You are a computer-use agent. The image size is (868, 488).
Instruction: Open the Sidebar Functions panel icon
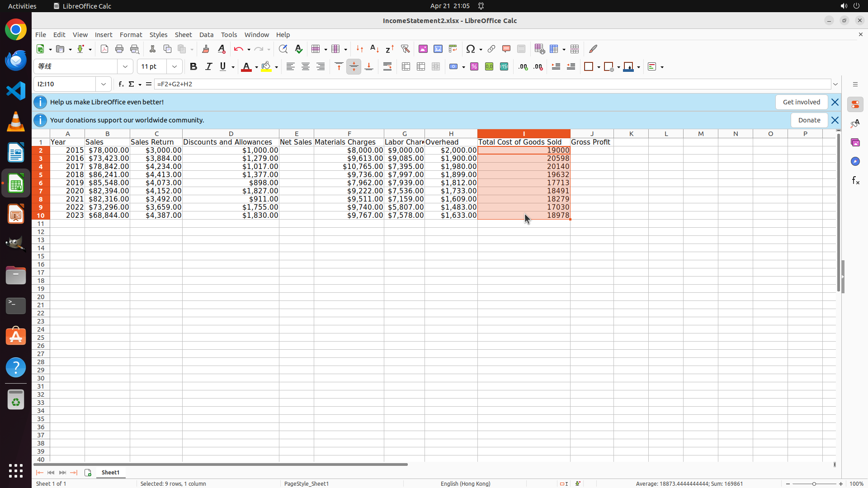tap(855, 181)
